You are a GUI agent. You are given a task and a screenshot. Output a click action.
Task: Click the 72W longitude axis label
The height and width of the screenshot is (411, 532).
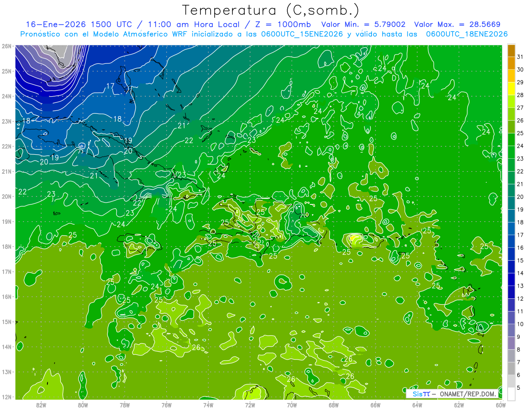click(250, 405)
